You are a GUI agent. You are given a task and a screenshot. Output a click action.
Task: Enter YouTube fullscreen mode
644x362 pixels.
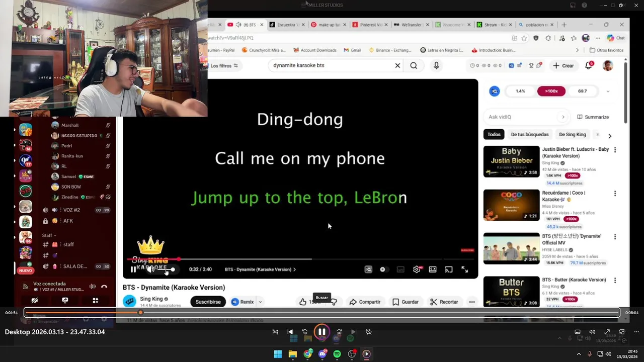(465, 269)
